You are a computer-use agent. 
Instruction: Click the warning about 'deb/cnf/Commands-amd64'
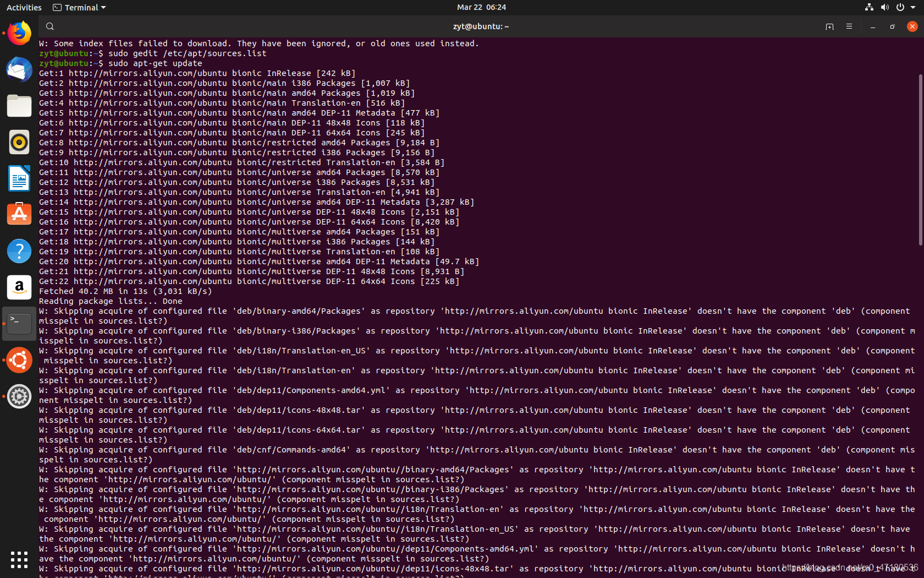pyautogui.click(x=477, y=455)
